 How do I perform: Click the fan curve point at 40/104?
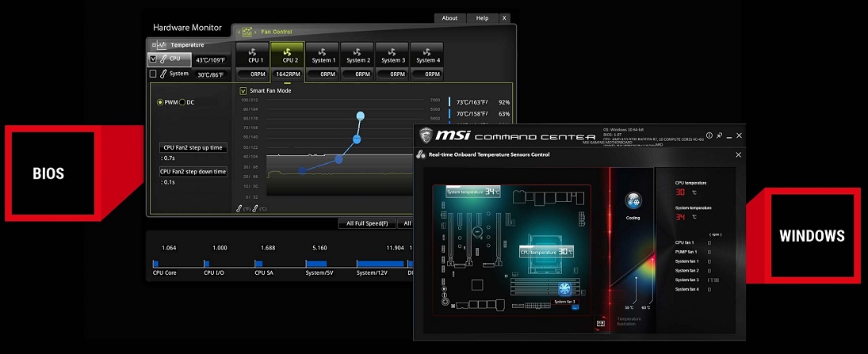338,159
